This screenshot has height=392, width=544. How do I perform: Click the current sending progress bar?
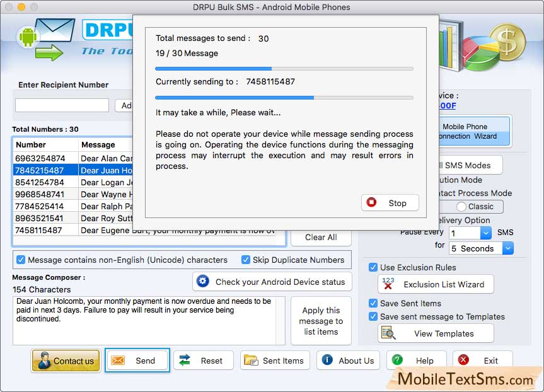(x=284, y=98)
